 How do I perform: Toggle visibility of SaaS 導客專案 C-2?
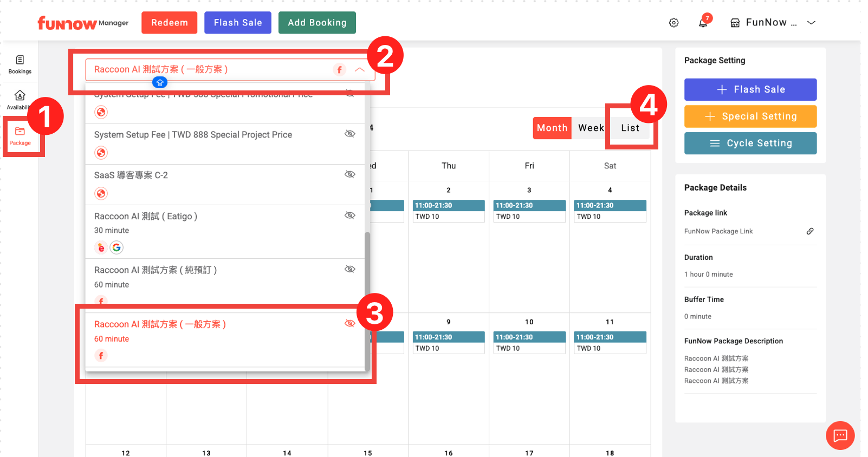click(350, 174)
